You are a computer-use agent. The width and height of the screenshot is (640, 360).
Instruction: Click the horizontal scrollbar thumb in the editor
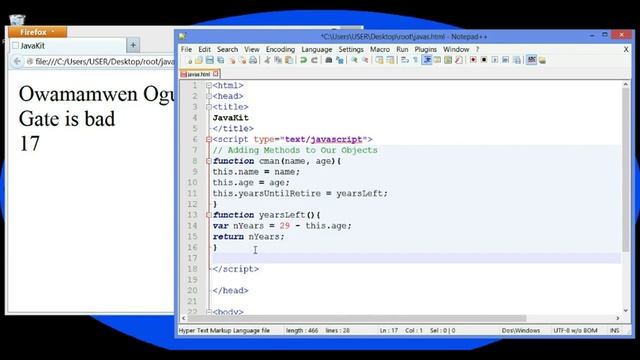point(357,318)
